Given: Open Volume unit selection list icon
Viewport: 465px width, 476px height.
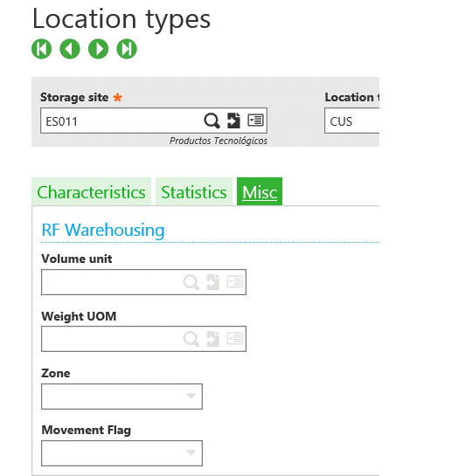Looking at the screenshot, I should (235, 282).
